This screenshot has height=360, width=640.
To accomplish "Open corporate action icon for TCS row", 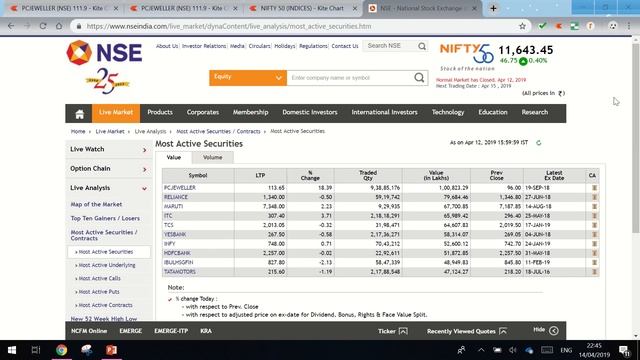I will (594, 225).
